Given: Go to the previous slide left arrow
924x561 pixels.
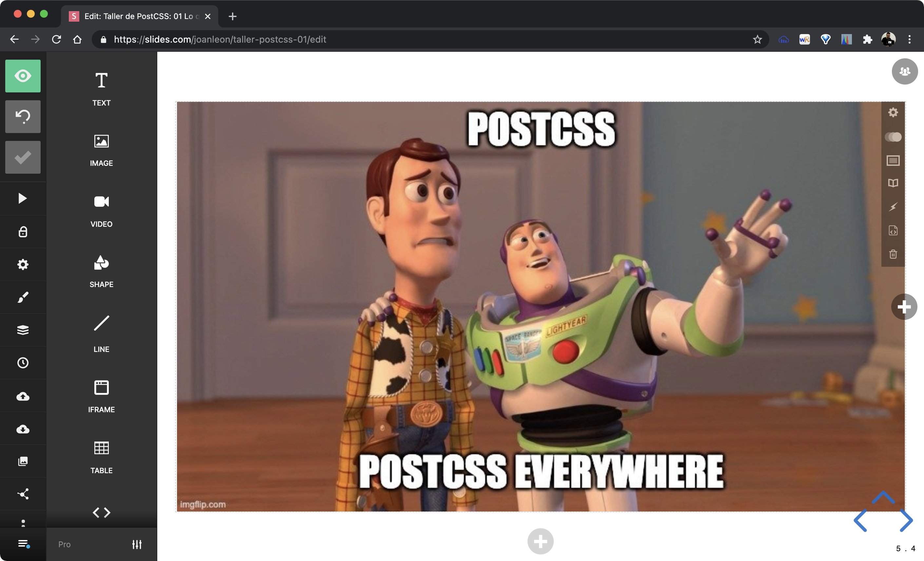Looking at the screenshot, I should 860,520.
